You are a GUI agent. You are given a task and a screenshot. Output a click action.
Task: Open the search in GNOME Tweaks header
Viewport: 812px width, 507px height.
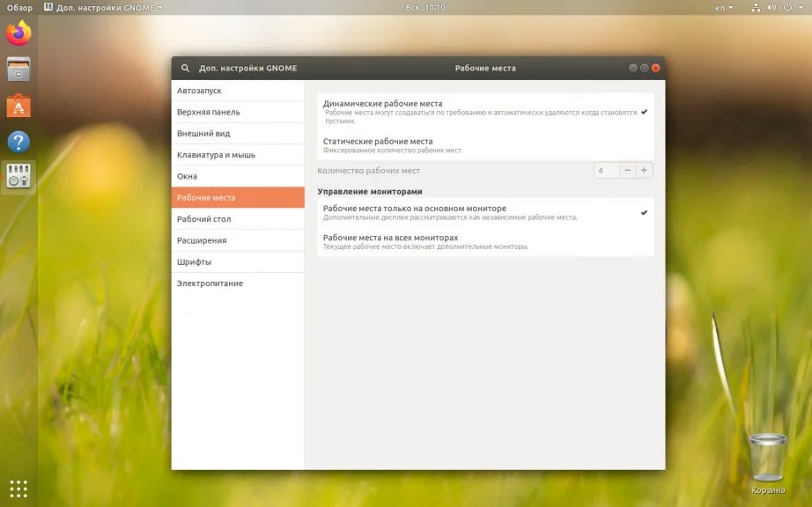(185, 68)
